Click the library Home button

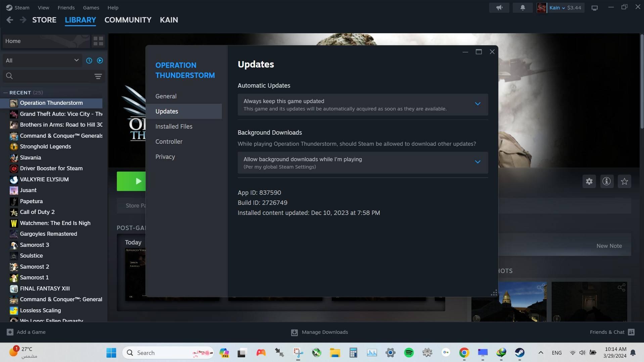tap(46, 41)
